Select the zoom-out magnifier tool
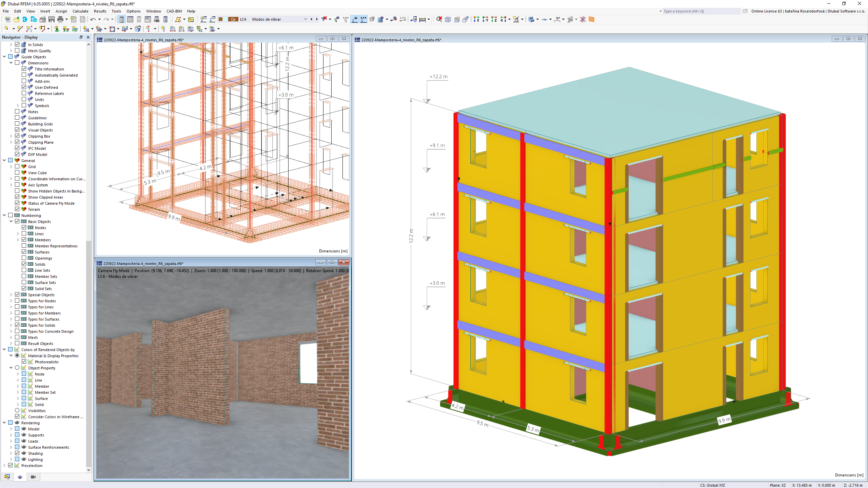Image resolution: width=868 pixels, height=488 pixels. [x=439, y=19]
